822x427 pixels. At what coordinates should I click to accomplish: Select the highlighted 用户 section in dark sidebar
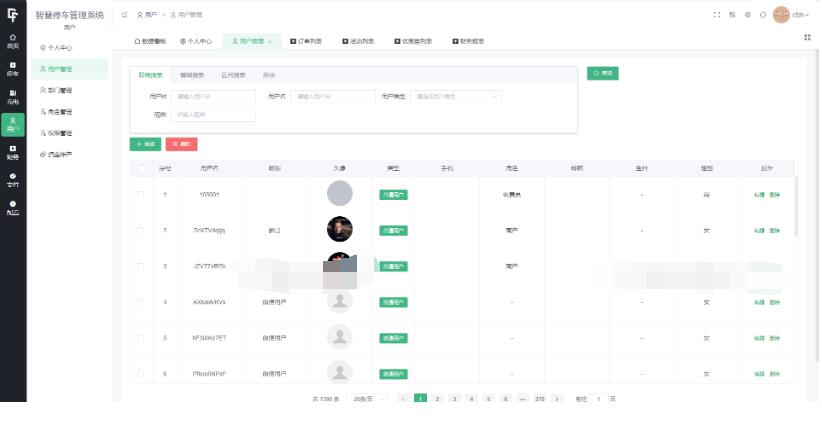click(13, 125)
